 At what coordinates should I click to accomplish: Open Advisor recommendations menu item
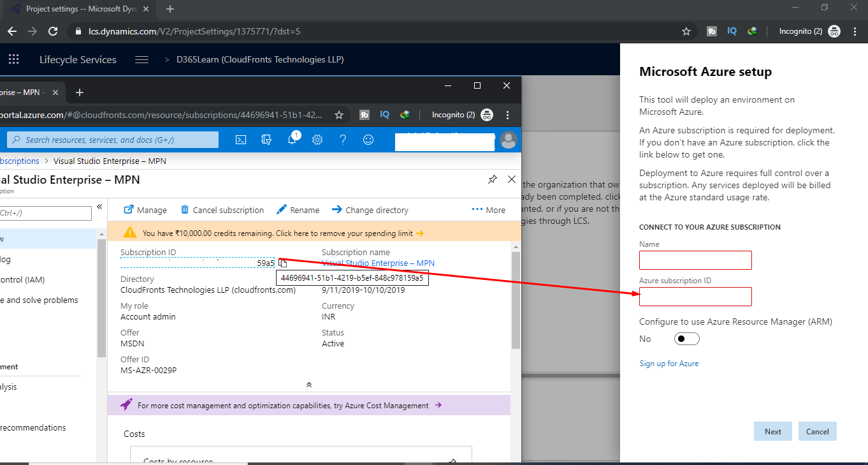point(48,427)
